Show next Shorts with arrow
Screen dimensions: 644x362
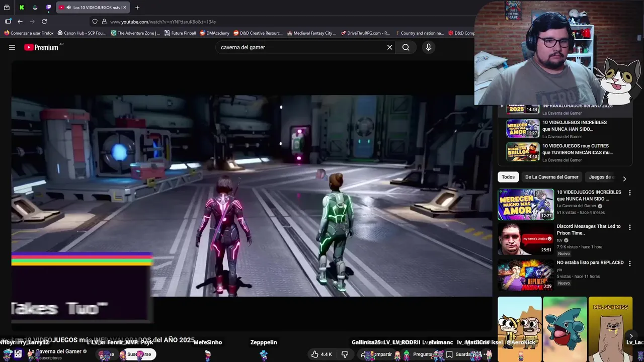click(x=631, y=336)
